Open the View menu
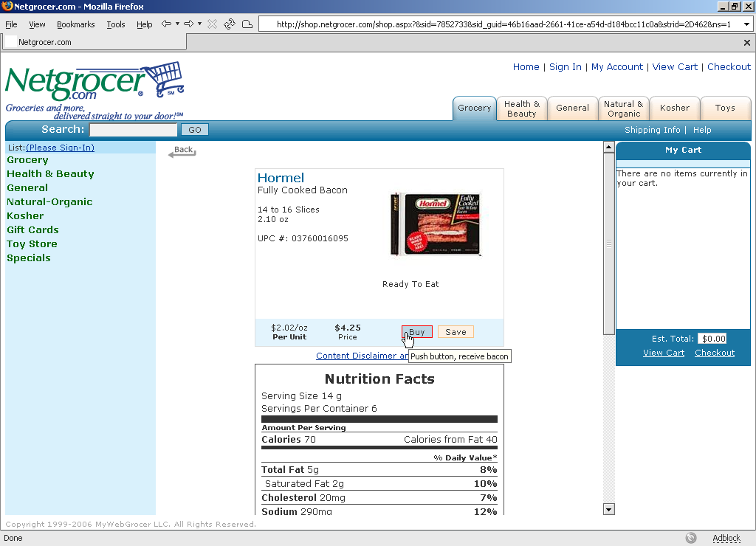756x546 pixels. coord(37,24)
